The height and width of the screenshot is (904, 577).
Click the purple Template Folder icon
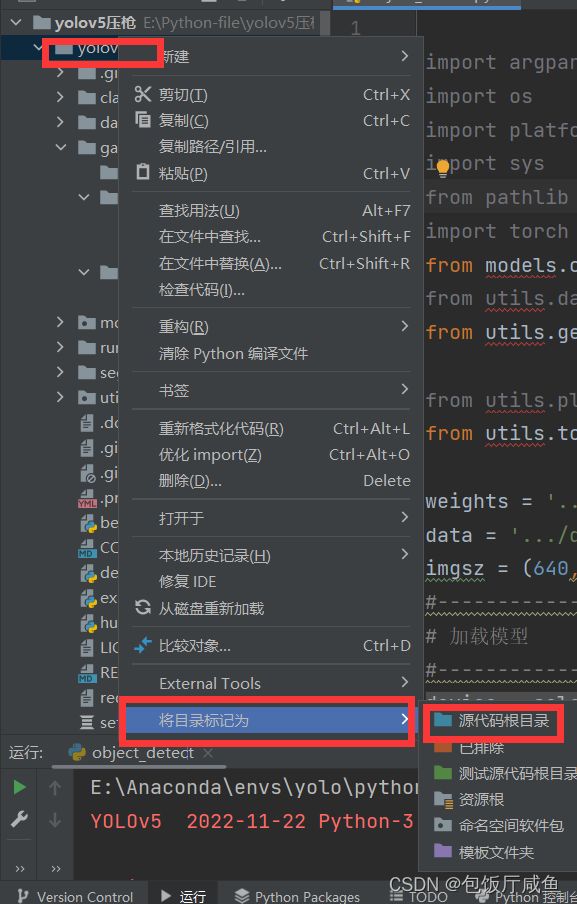click(443, 851)
